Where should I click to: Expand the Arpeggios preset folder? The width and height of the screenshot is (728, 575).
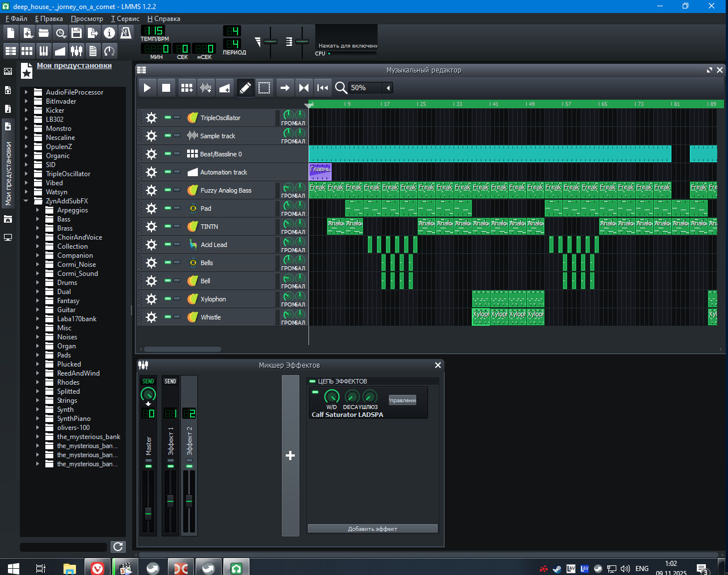coord(37,210)
